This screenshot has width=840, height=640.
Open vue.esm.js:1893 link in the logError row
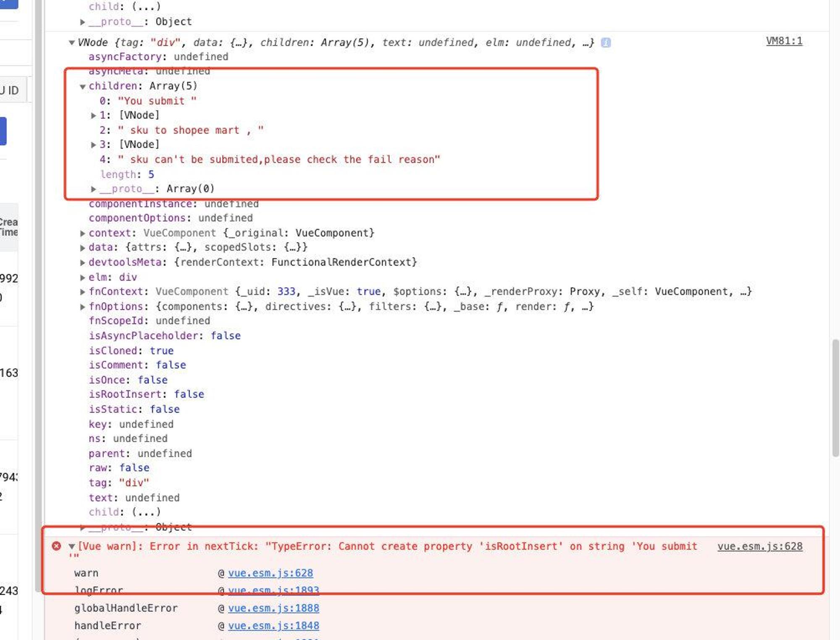point(273,590)
